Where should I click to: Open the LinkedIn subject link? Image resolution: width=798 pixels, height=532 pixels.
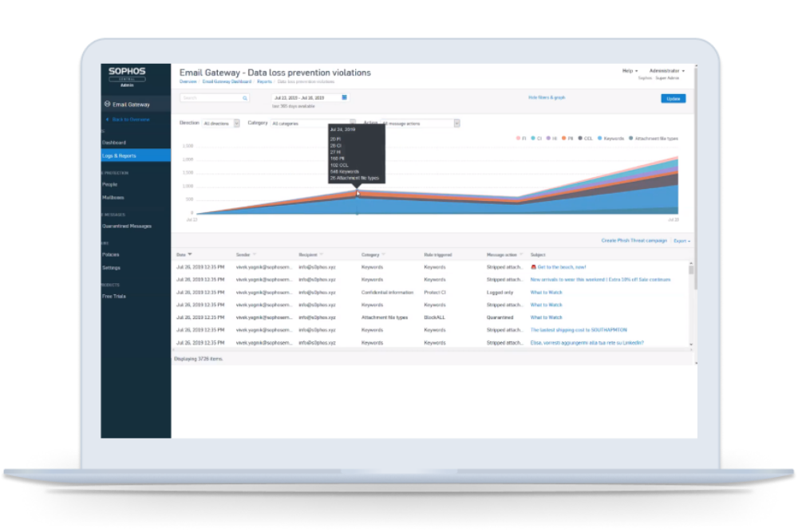point(587,343)
